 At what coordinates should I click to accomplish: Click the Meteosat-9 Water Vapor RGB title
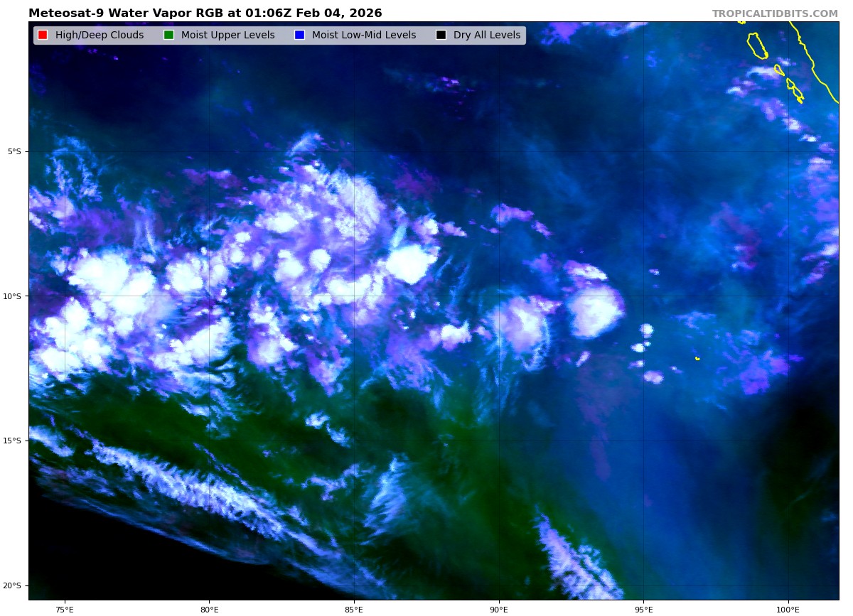[x=205, y=13]
